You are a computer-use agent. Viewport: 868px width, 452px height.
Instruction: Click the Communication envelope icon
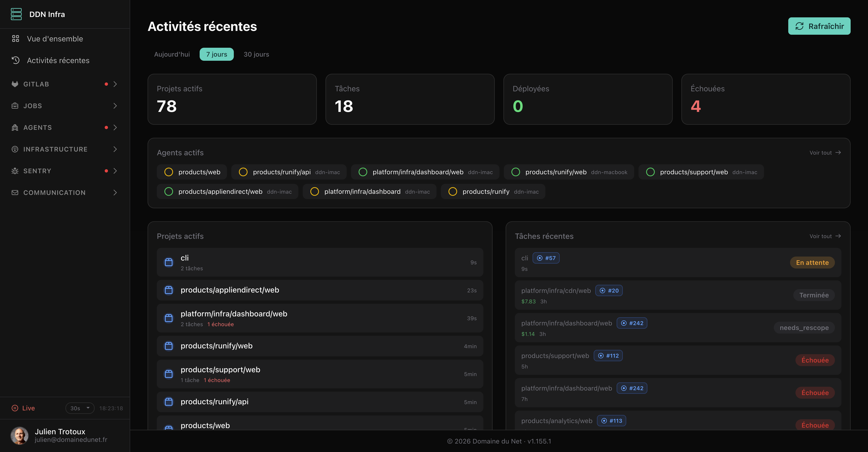coord(15,193)
